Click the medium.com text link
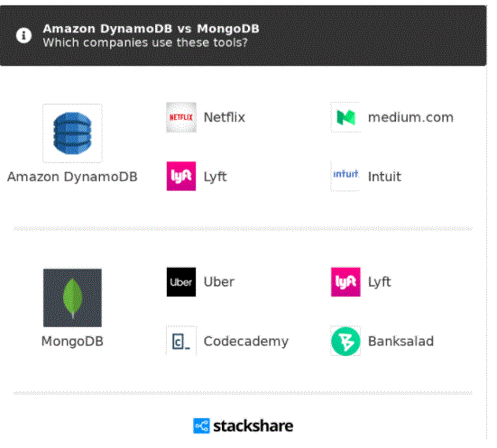Viewport: 497px width, 448px height. 410,117
